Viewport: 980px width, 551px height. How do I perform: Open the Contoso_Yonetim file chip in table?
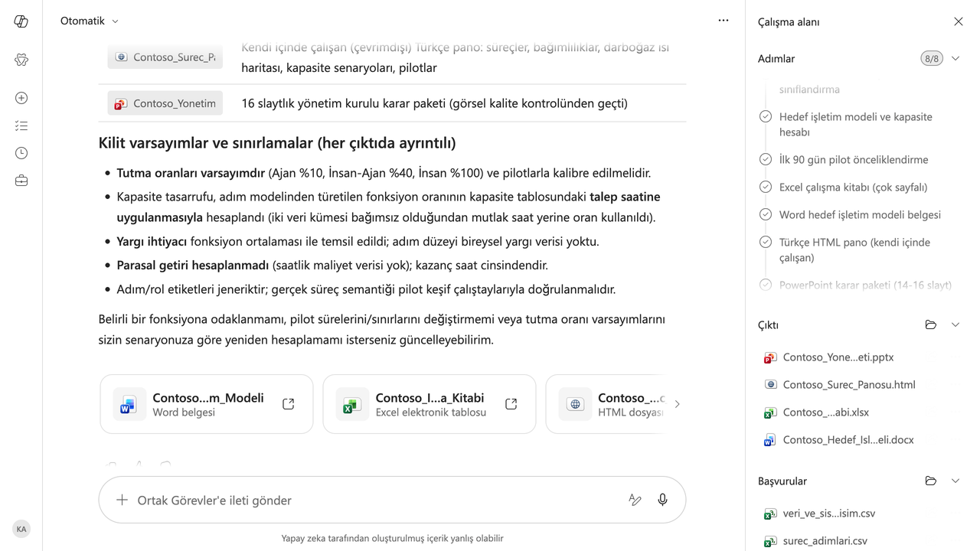click(x=165, y=103)
